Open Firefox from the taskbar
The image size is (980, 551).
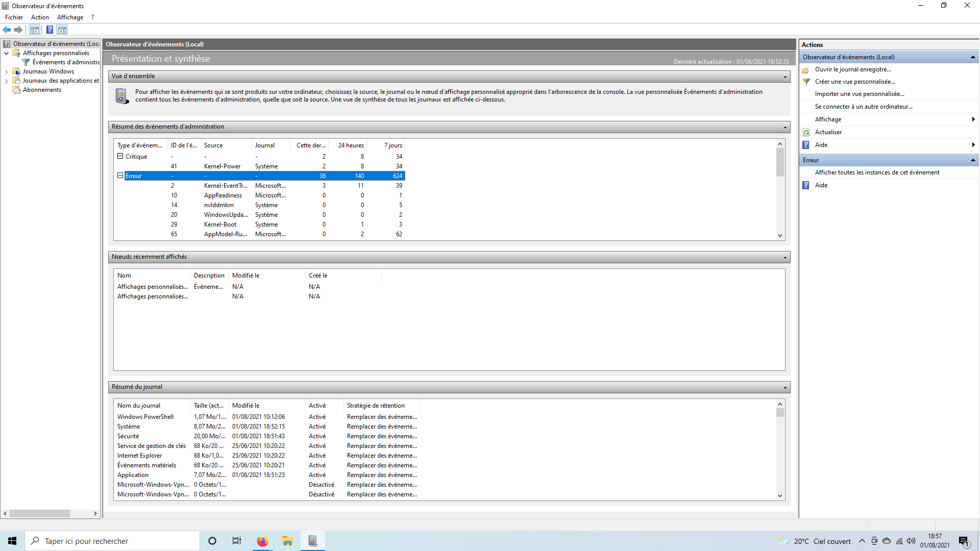pos(262,541)
